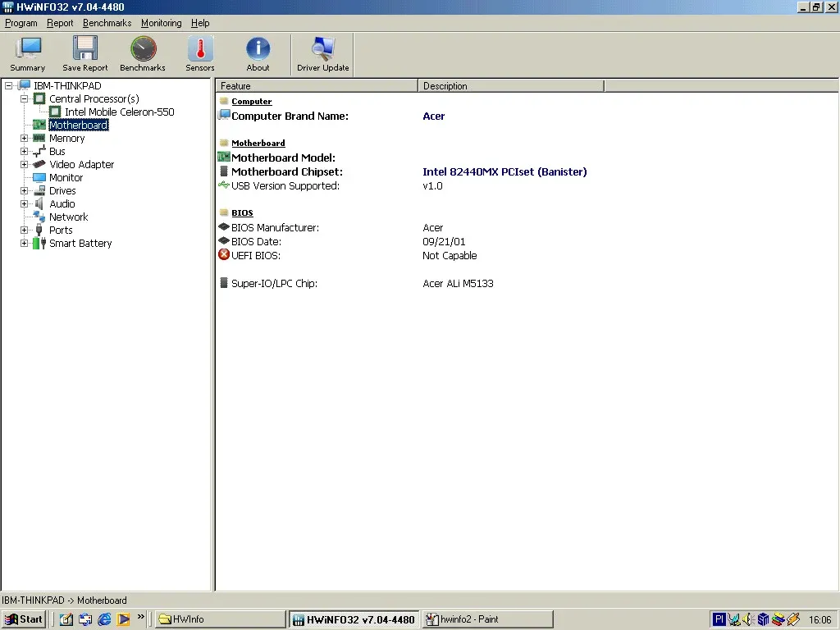Expand the Audio tree node

point(24,203)
